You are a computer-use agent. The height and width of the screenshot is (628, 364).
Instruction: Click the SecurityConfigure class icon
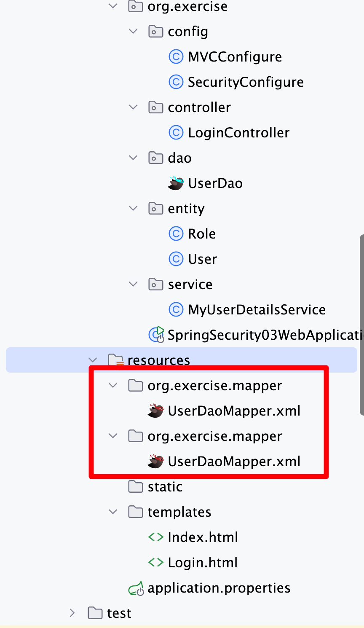pos(176,82)
